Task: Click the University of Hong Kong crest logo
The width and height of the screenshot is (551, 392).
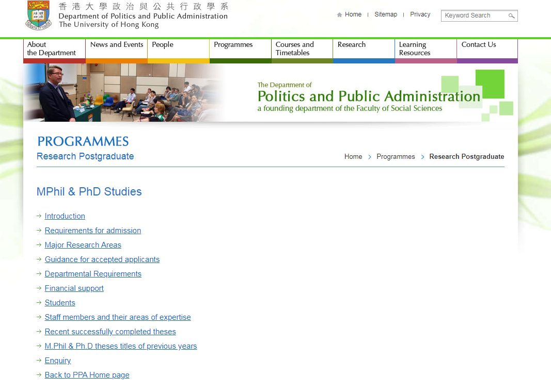Action: tap(38, 15)
